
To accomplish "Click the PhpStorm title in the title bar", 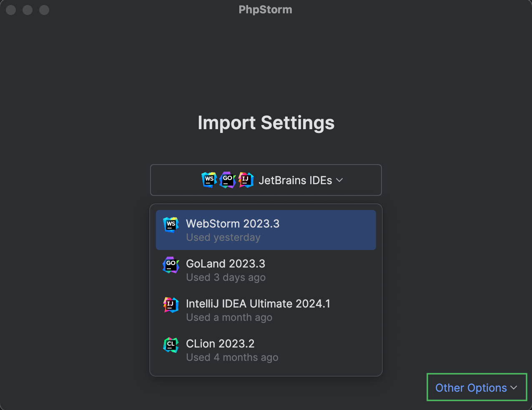I will 265,9.
